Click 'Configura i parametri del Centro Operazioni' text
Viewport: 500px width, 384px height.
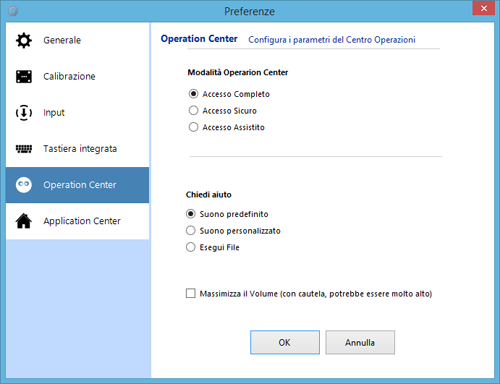(x=332, y=40)
